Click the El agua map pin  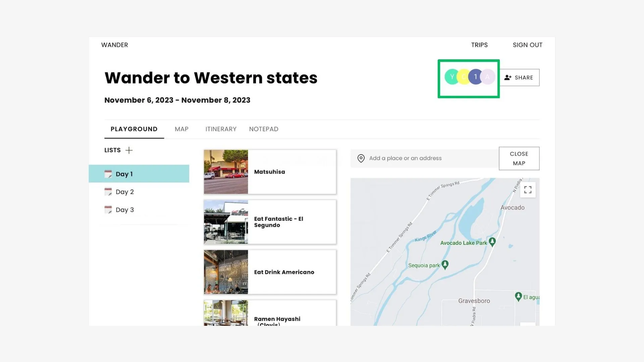518,296
